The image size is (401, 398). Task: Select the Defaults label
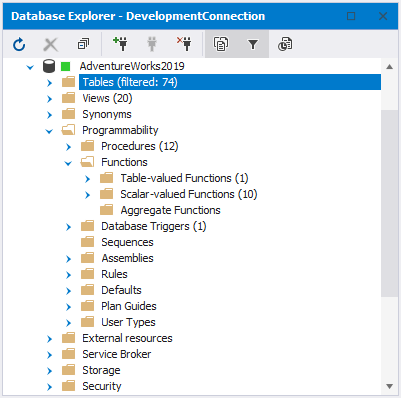point(121,290)
